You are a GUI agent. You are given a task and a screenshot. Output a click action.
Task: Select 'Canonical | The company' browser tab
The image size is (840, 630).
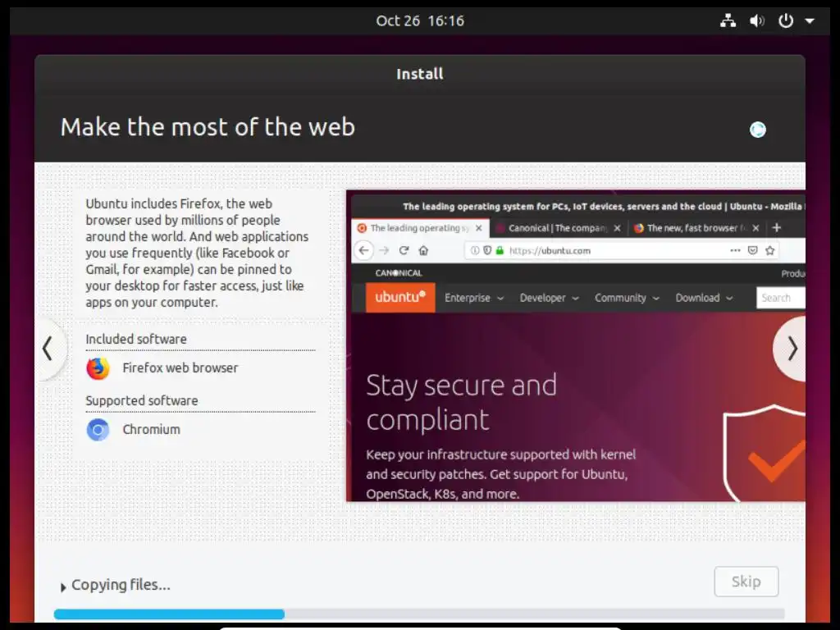(558, 228)
